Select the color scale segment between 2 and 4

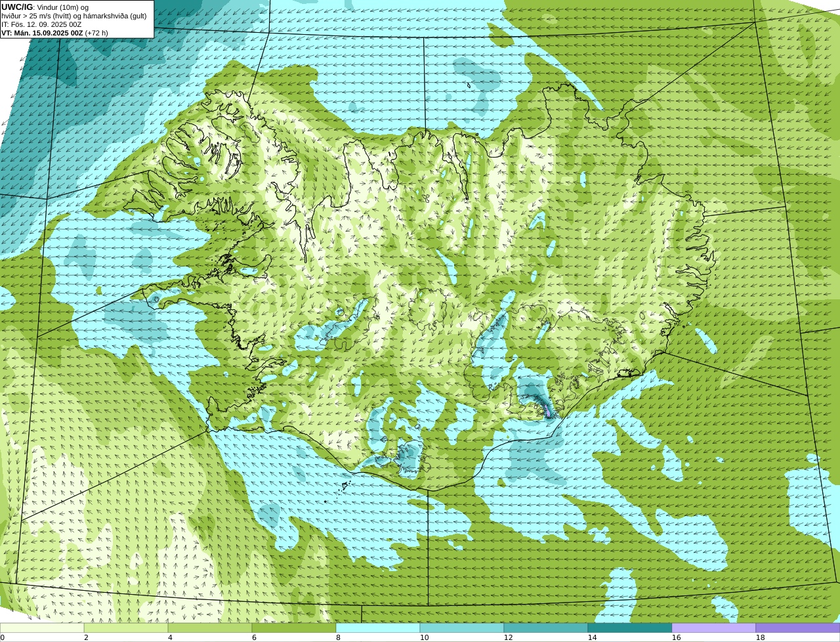126,628
